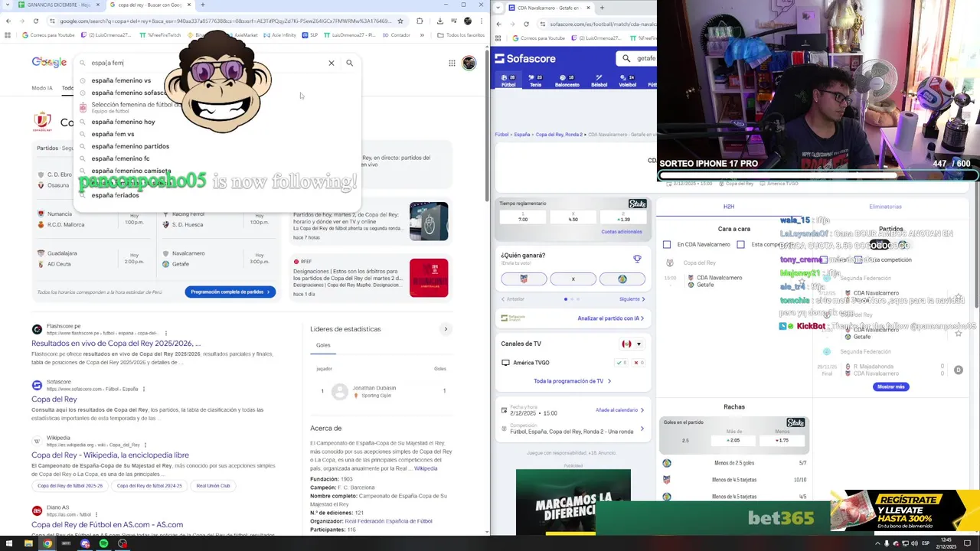Screen dimensions: 980x551
Task: Open Wikipedia 'Copa del Rey' result link
Action: tap(110, 455)
